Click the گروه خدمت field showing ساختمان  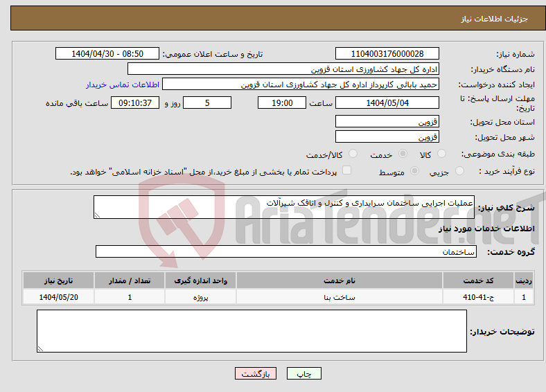(286, 251)
